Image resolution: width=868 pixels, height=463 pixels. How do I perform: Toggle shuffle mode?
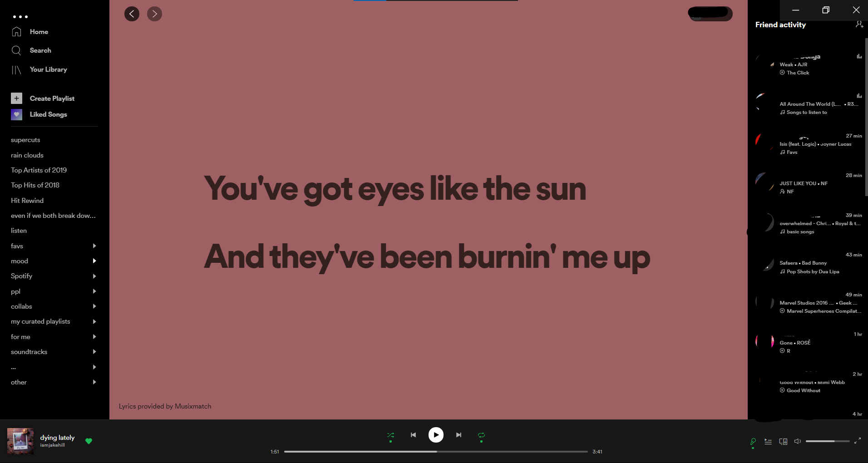pyautogui.click(x=390, y=435)
